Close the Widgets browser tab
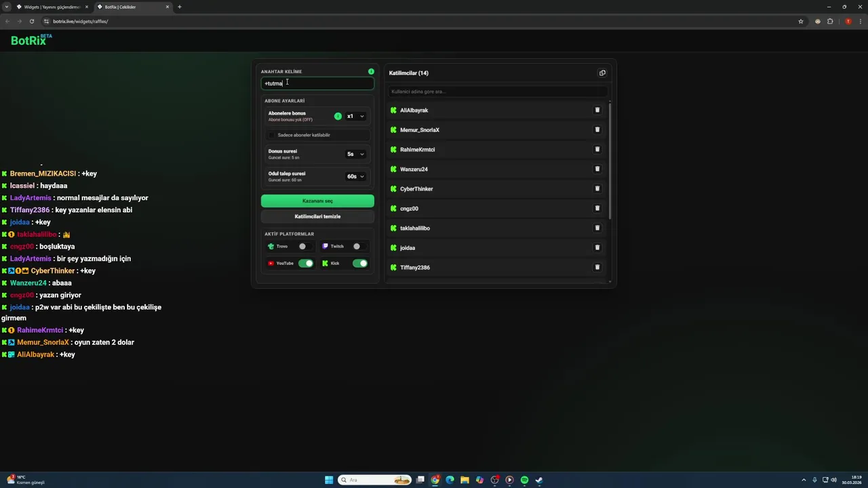The height and width of the screenshot is (488, 868). (87, 7)
